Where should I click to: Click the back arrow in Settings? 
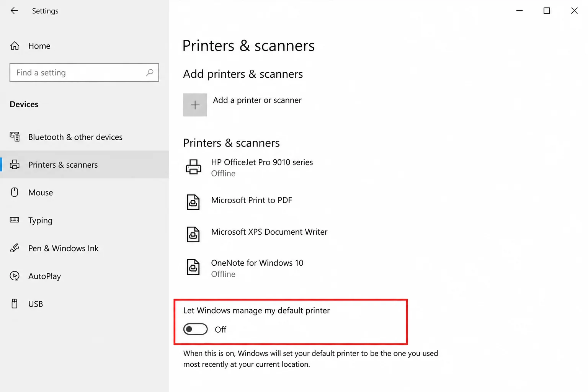pos(14,11)
